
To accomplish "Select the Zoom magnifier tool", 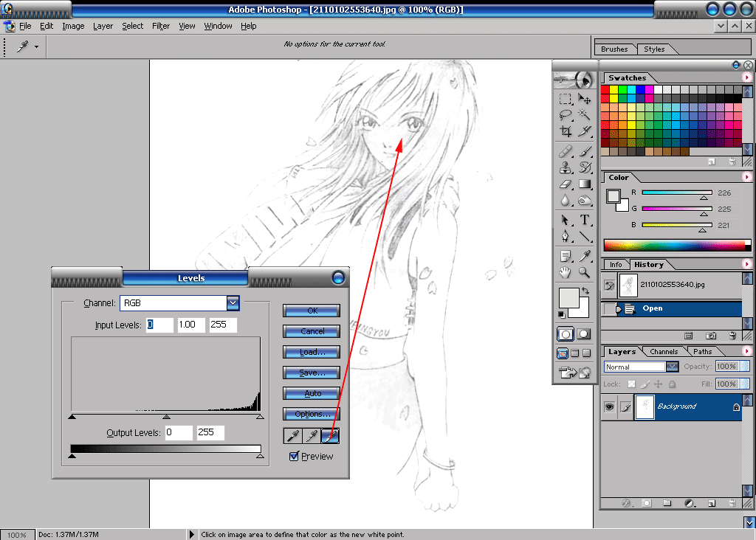I will pyautogui.click(x=585, y=273).
